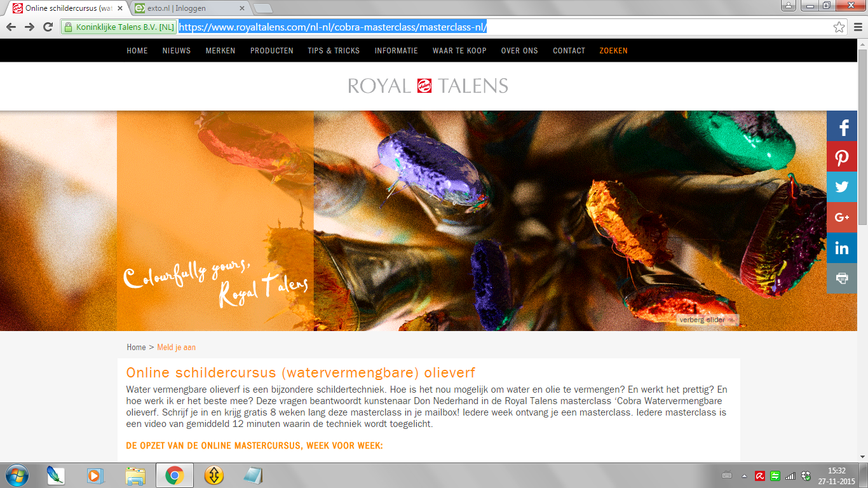
Task: Show hidden tray icons arrow
Action: pos(744,475)
